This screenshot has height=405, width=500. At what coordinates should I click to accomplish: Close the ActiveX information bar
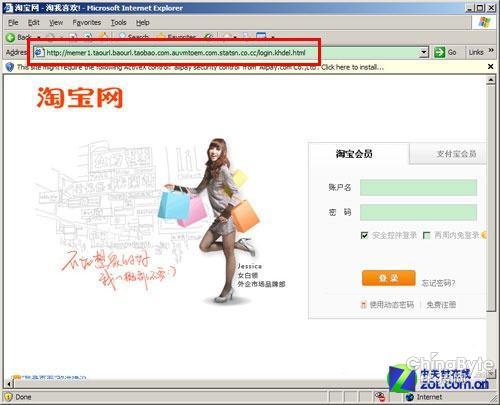(x=490, y=67)
